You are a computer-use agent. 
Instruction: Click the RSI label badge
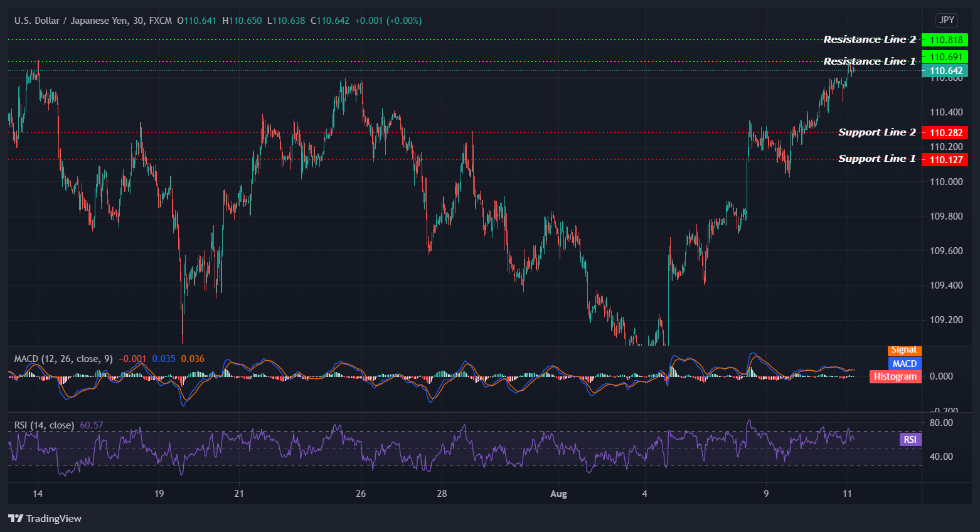point(910,439)
